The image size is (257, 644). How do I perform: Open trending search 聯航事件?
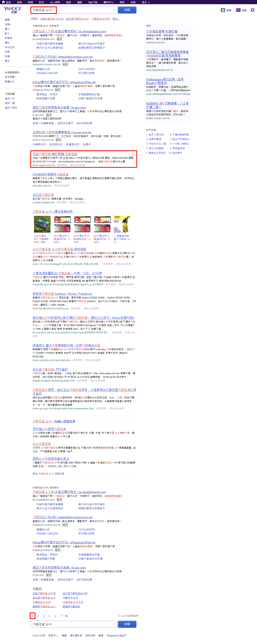(177, 153)
